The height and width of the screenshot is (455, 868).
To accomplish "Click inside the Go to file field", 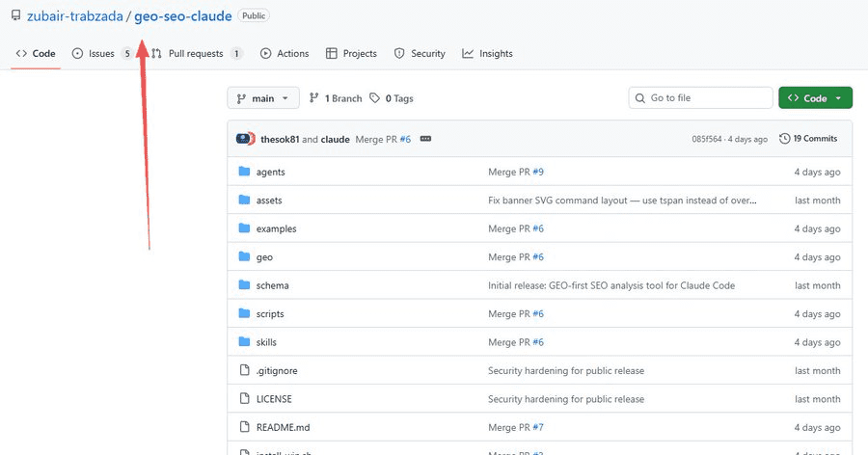I will (701, 98).
